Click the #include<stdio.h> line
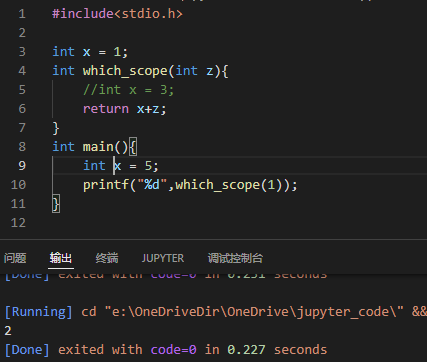This screenshot has width=427, height=362. (117, 14)
